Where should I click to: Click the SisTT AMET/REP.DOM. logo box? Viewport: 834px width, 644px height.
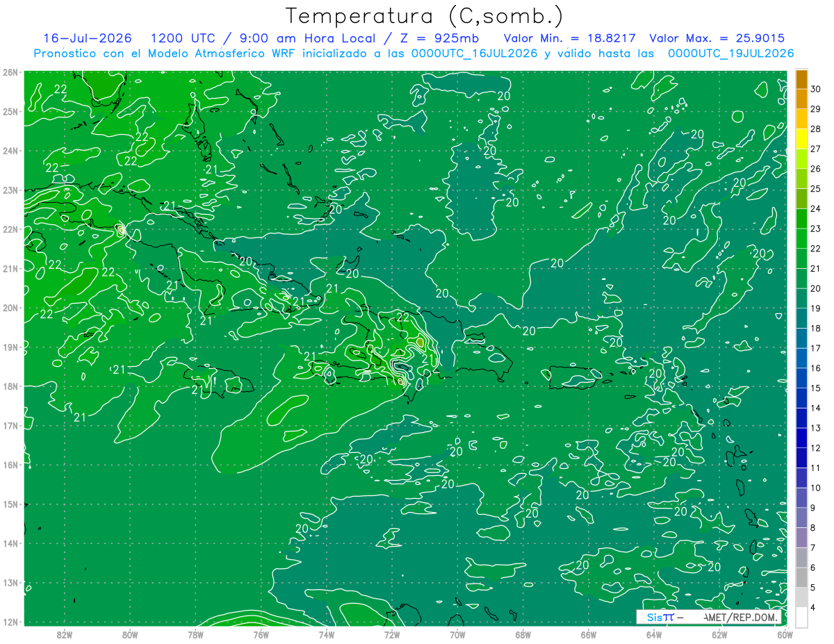(709, 617)
